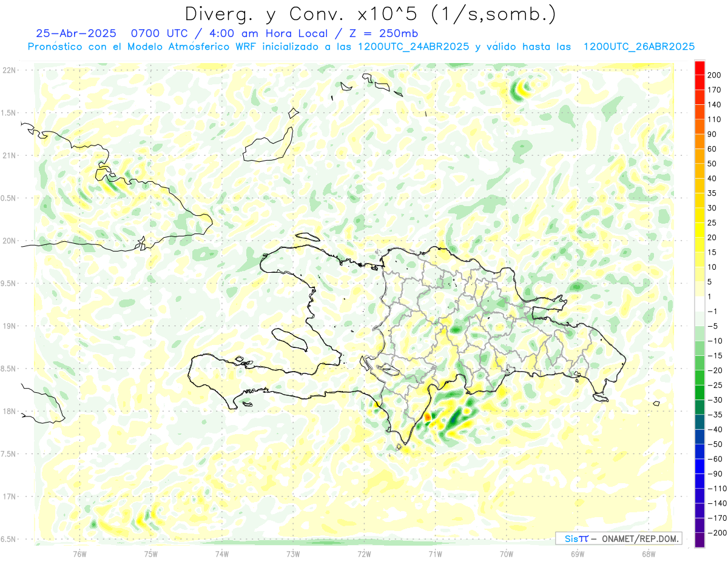Click the '71W' longitude label

point(435,554)
